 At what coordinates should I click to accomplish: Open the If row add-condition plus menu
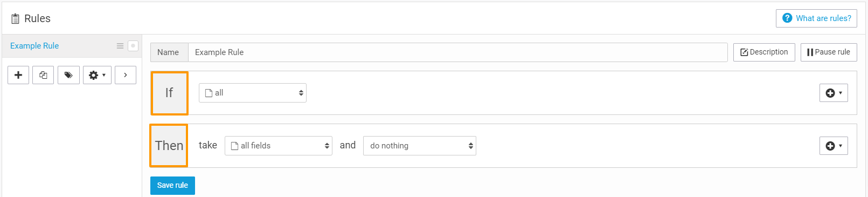click(834, 93)
